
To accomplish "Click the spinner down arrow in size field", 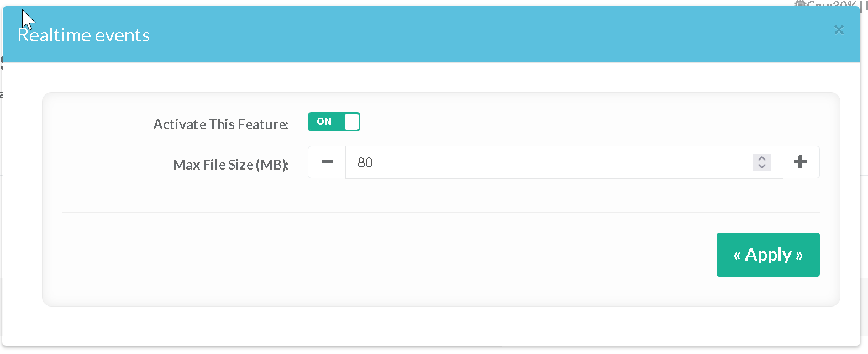I will 762,166.
